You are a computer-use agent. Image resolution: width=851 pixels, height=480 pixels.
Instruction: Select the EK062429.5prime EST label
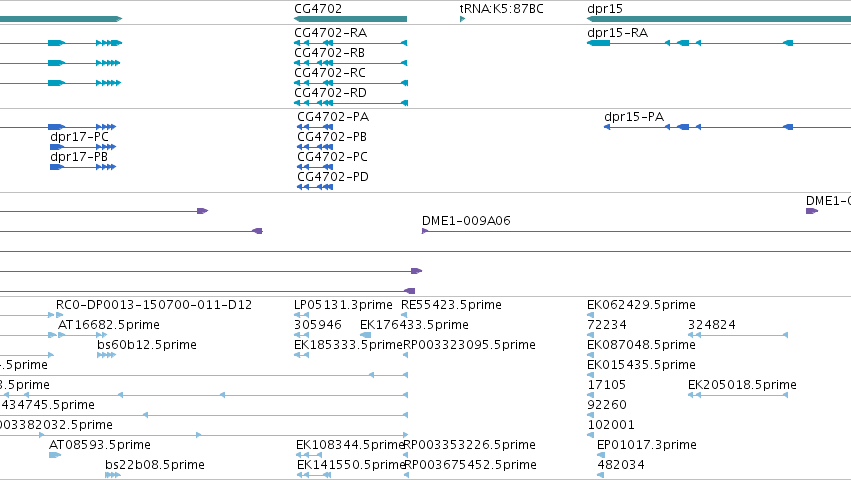641,305
